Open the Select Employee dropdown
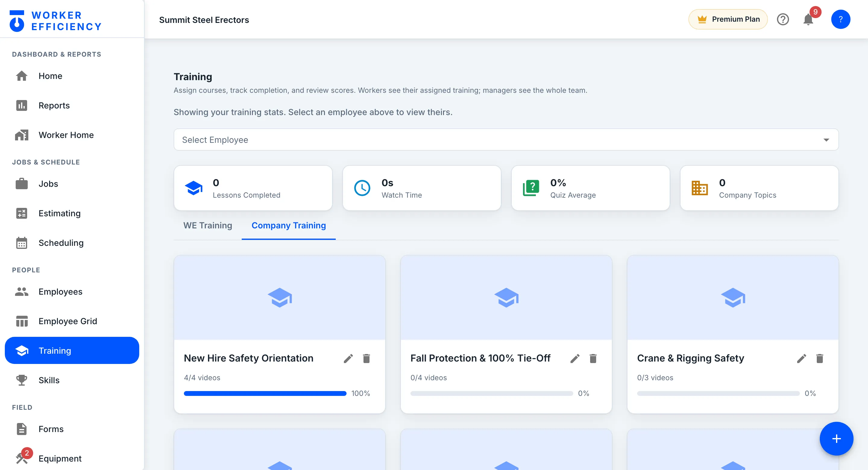Image resolution: width=868 pixels, height=470 pixels. point(506,140)
